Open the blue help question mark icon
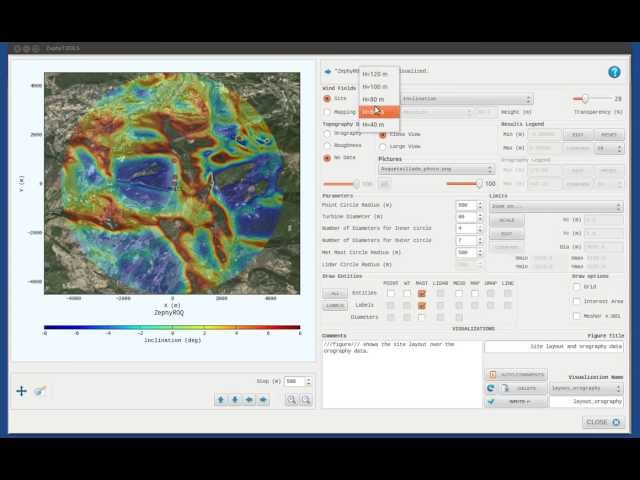This screenshot has width=640, height=480. pyautogui.click(x=614, y=72)
